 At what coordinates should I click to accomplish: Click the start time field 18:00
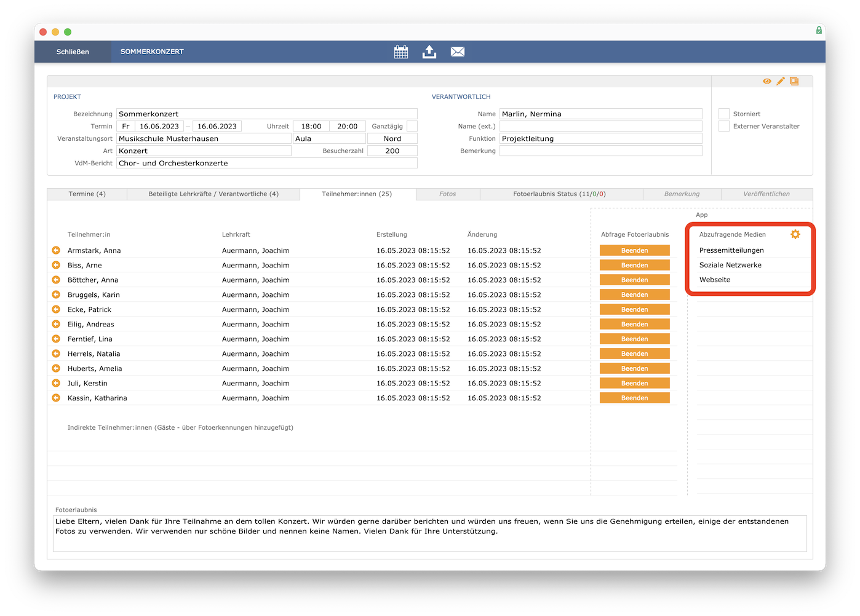pyautogui.click(x=311, y=126)
